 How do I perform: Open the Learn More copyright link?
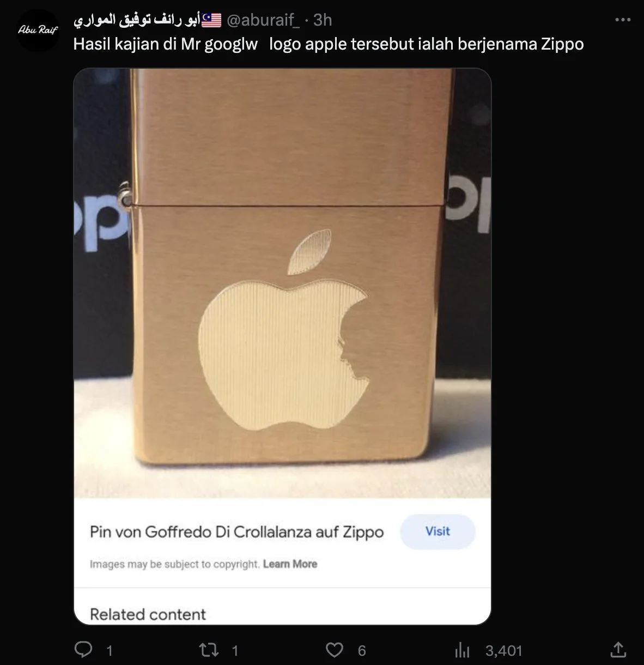coord(290,564)
